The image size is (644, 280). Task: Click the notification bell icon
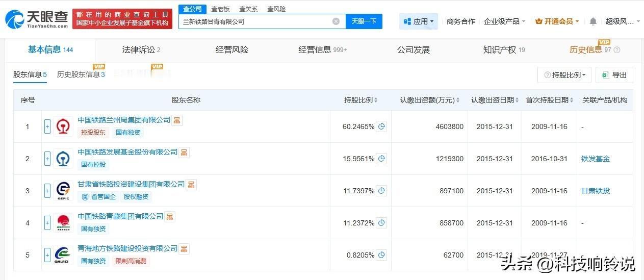click(593, 21)
